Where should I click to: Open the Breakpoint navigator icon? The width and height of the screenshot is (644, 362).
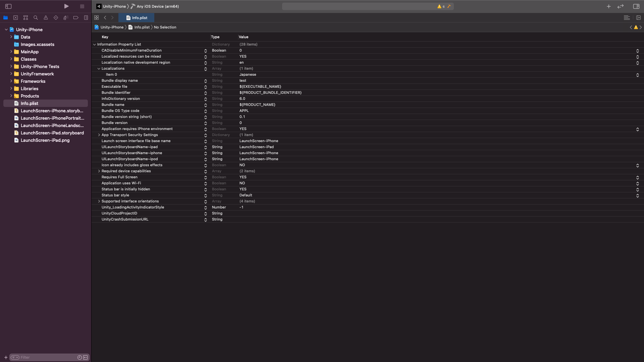pos(76,18)
